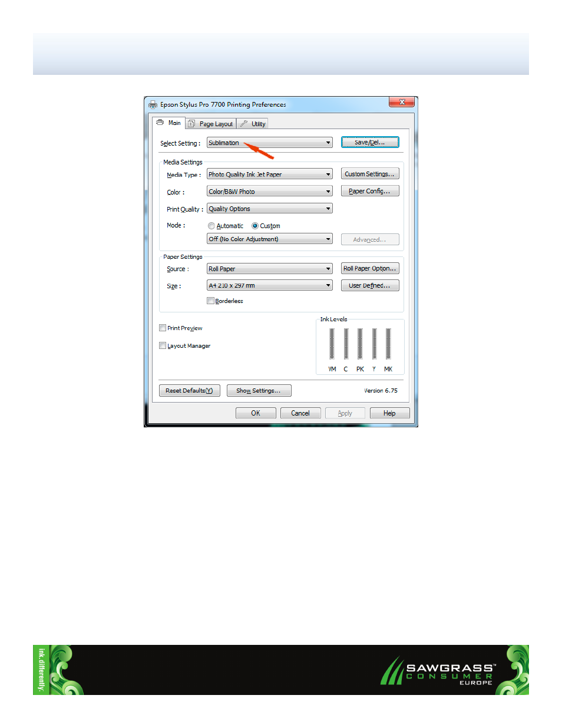This screenshot has width=562, height=728.
Task: Select the Automatic mode radio button
Action: pos(211,226)
